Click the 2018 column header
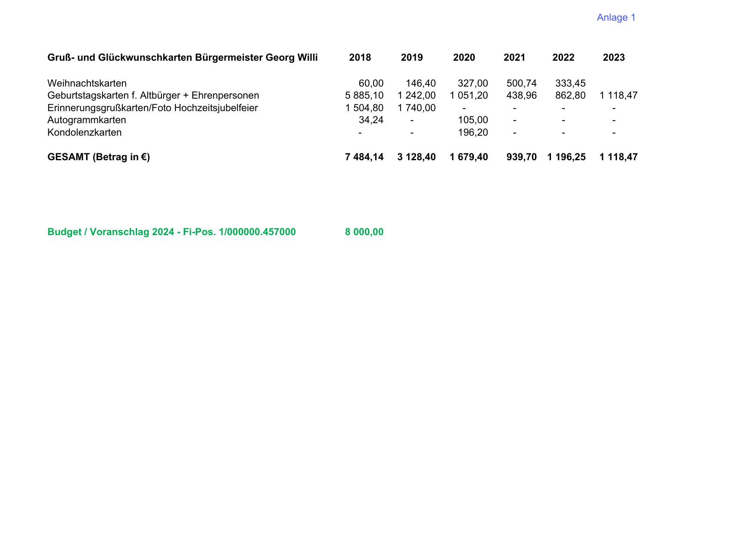The width and height of the screenshot is (756, 534). point(360,58)
